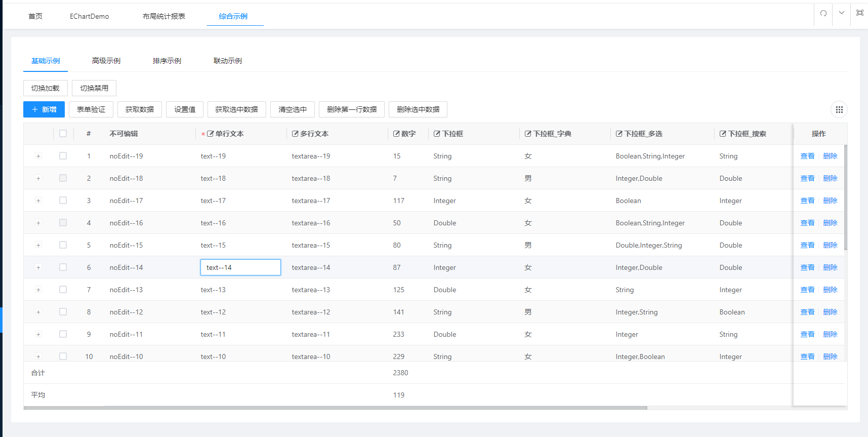868x437 pixels.
Task: Expand row 9 with the plus icon
Action: click(38, 334)
